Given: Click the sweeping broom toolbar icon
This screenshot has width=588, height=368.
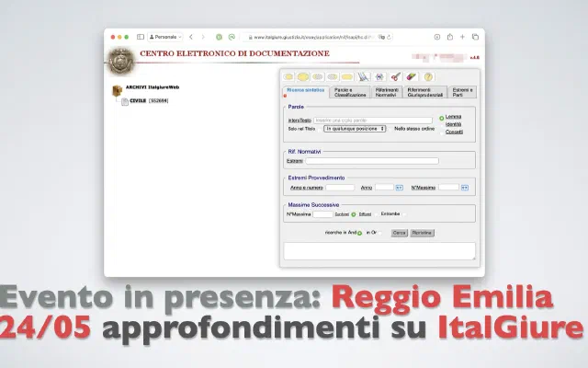Looking at the screenshot, I should tap(363, 77).
